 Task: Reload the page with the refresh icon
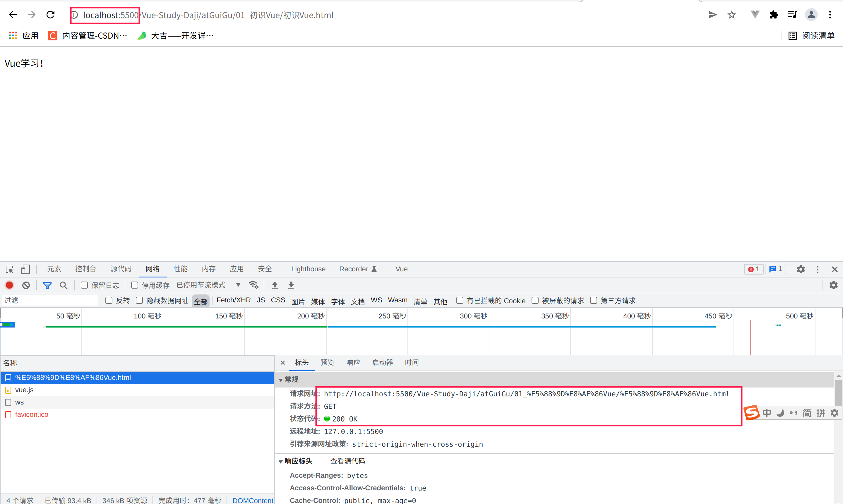tap(51, 15)
